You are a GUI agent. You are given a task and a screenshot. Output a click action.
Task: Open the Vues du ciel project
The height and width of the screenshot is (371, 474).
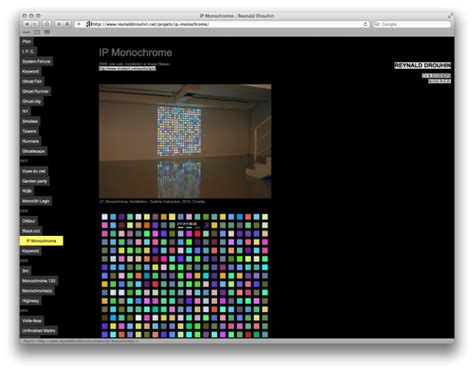pos(34,171)
